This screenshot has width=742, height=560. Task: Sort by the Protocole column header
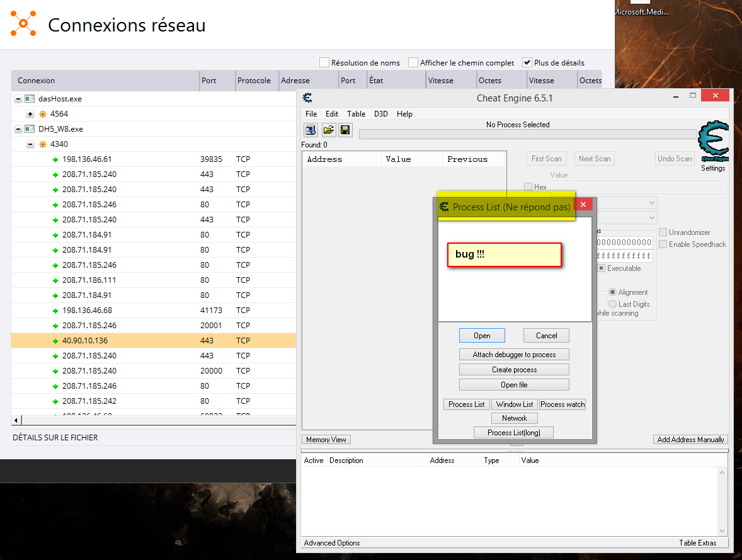254,81
